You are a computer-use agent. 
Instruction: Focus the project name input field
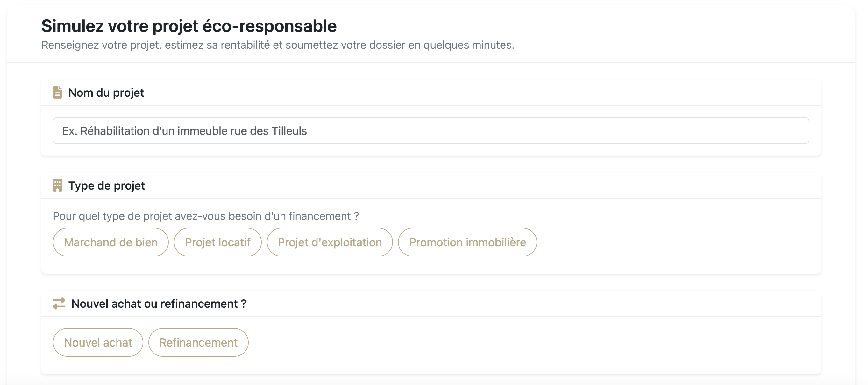coord(430,131)
